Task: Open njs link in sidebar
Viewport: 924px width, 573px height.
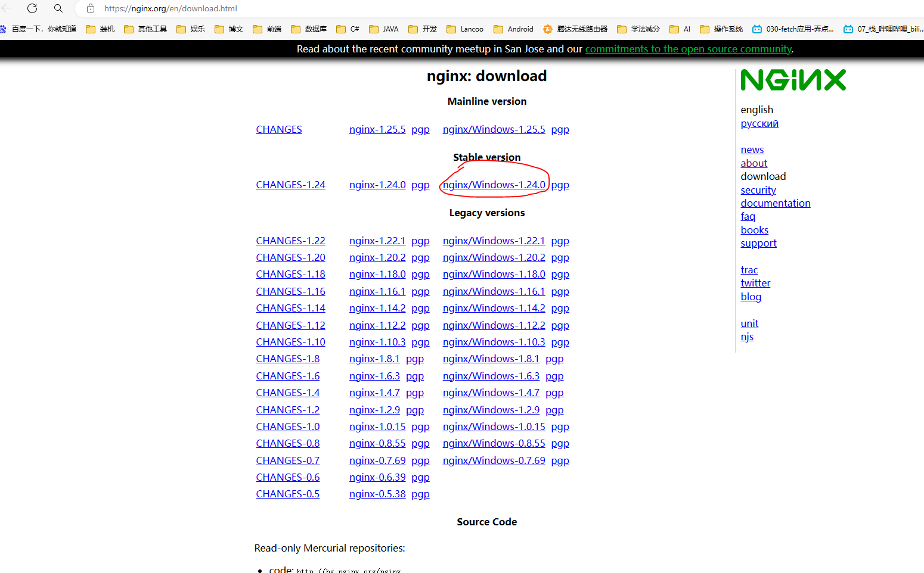Action: pos(747,337)
